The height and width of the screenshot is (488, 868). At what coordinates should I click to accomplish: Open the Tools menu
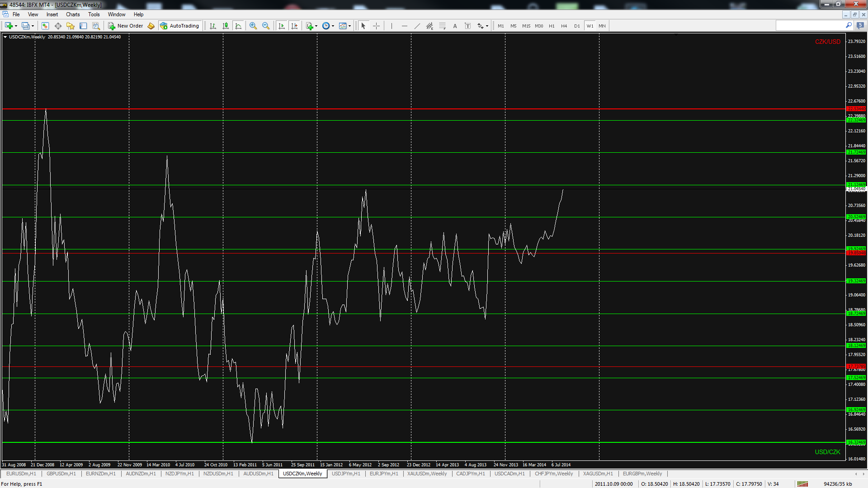pyautogui.click(x=94, y=14)
